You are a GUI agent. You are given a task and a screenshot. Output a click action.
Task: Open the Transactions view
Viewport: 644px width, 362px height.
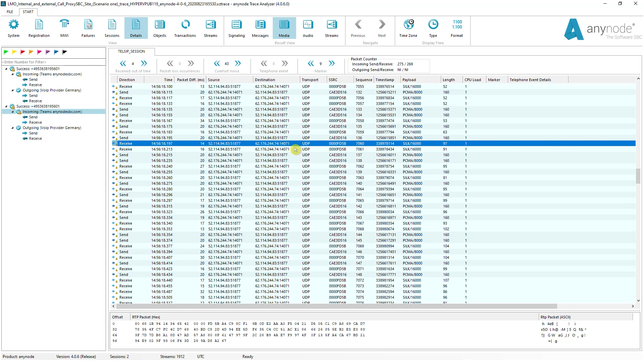coord(185,28)
